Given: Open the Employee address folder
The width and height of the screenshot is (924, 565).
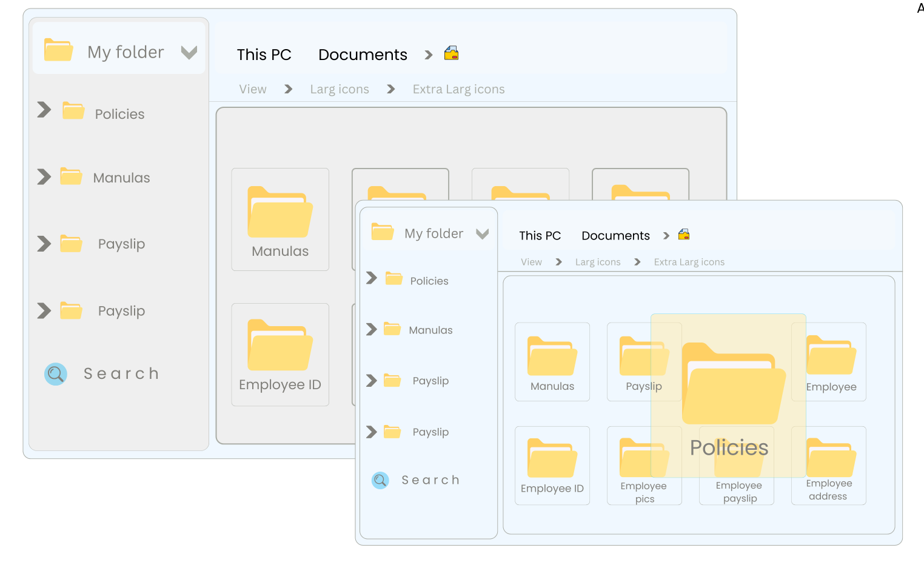Looking at the screenshot, I should 829,466.
